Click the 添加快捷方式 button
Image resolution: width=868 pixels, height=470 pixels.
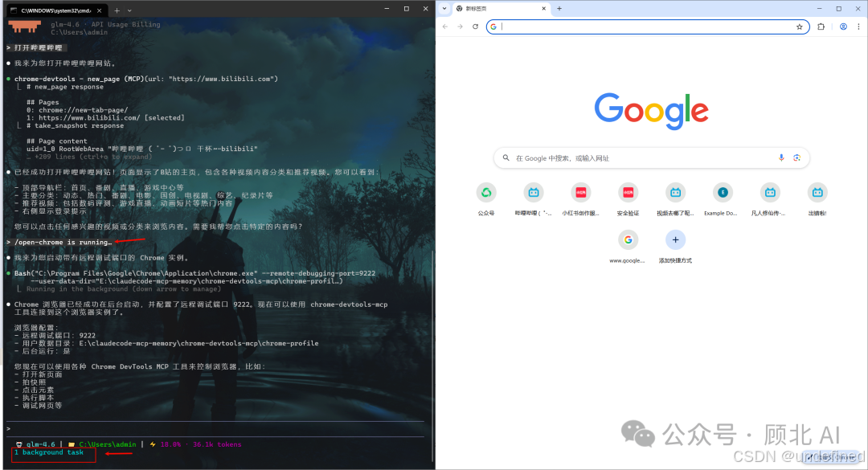(x=675, y=239)
